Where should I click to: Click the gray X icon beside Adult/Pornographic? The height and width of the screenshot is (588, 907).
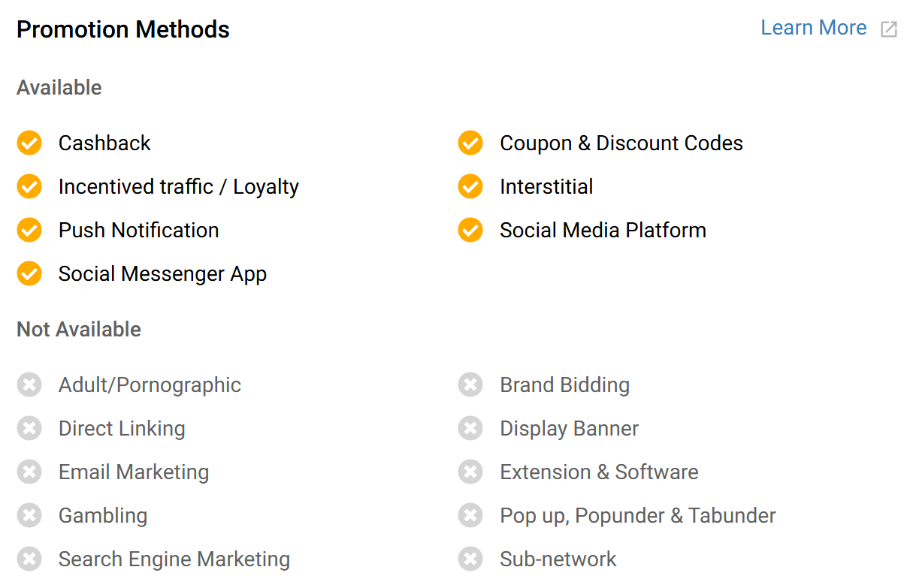(x=29, y=385)
